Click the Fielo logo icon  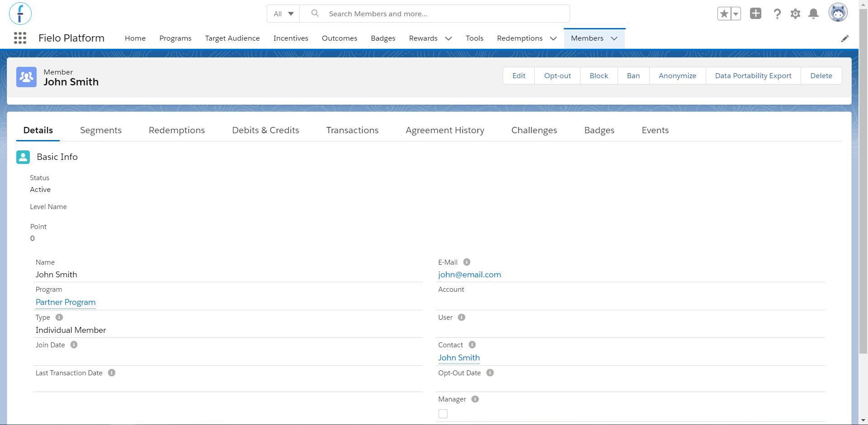[x=20, y=14]
